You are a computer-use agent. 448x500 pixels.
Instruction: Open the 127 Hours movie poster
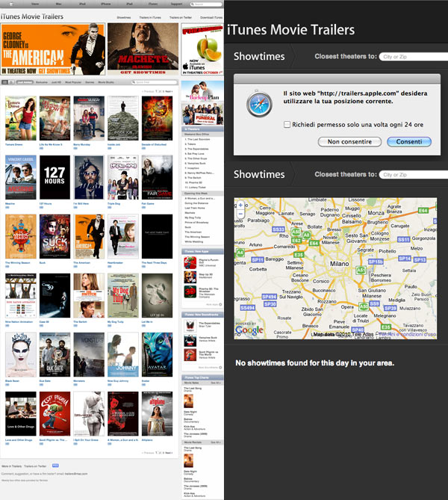54,177
